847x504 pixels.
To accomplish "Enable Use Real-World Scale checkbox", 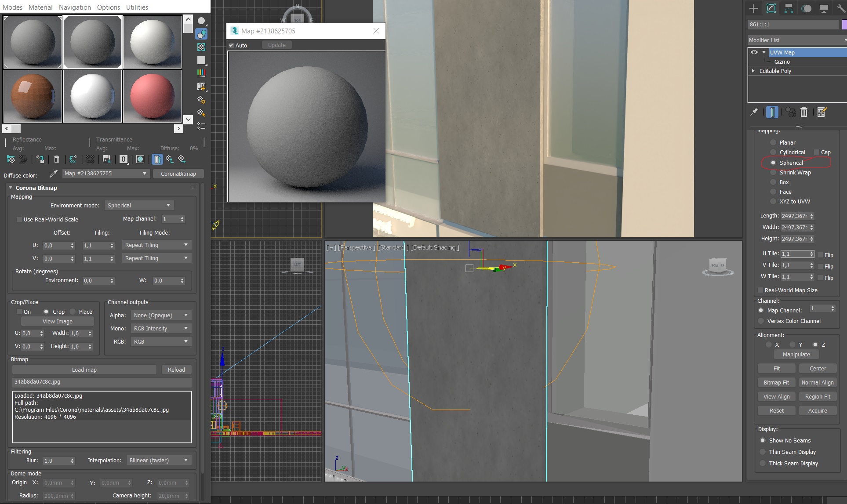I will tap(19, 219).
